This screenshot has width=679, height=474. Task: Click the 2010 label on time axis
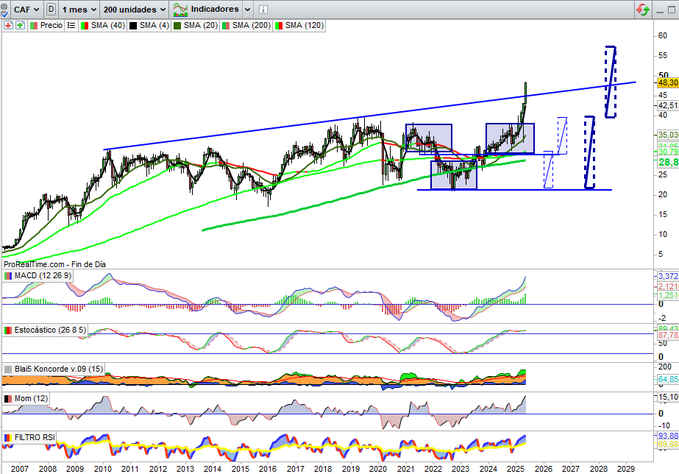(x=103, y=469)
